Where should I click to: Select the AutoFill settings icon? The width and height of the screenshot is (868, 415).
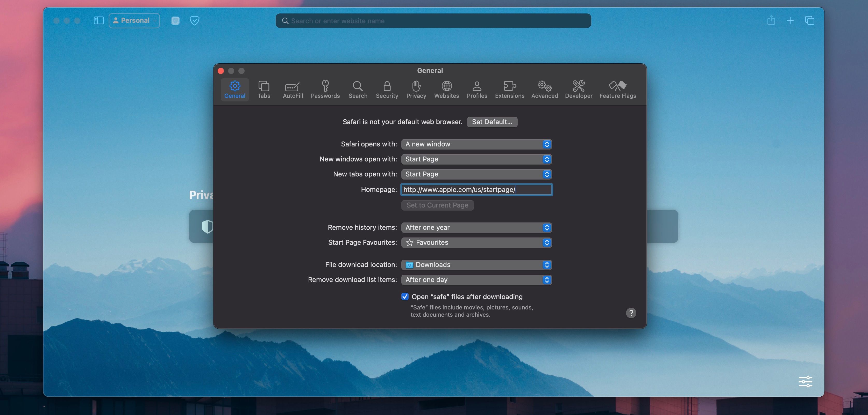tap(293, 89)
